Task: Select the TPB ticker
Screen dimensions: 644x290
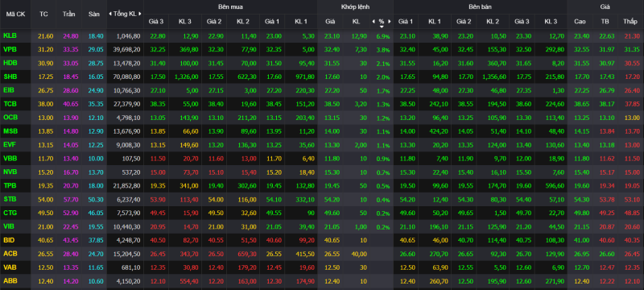Action: (10, 185)
